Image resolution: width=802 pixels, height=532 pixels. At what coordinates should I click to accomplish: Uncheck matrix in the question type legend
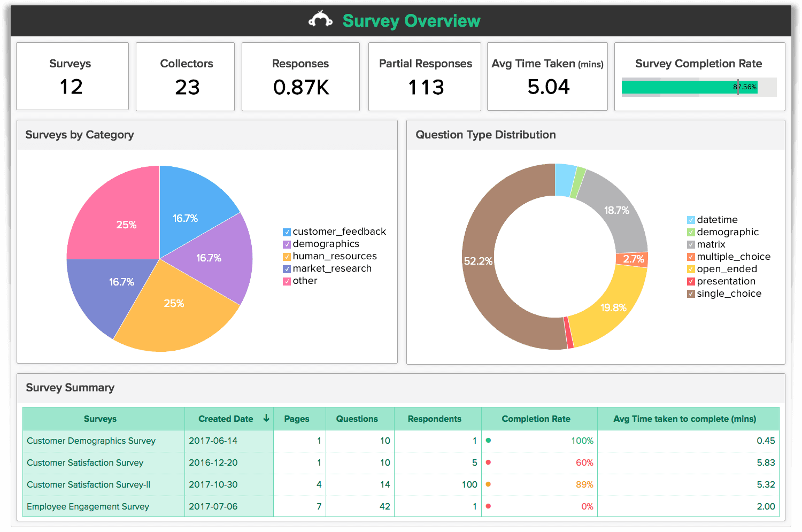pos(690,244)
